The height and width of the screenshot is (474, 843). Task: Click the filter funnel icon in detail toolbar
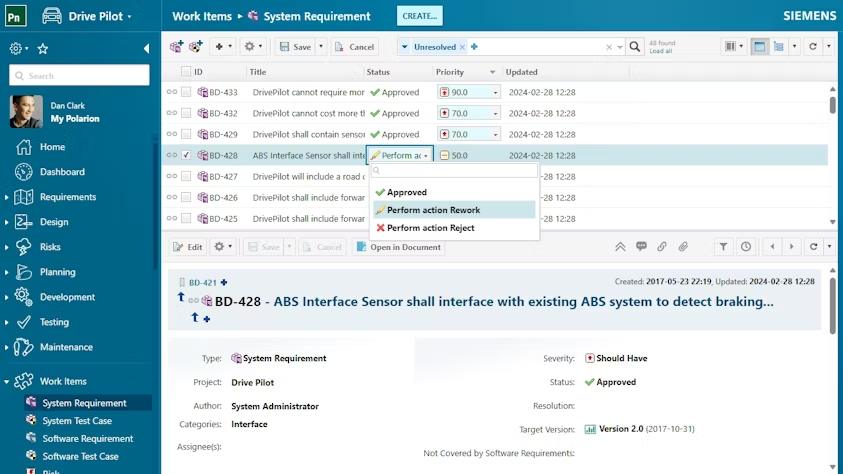(724, 247)
